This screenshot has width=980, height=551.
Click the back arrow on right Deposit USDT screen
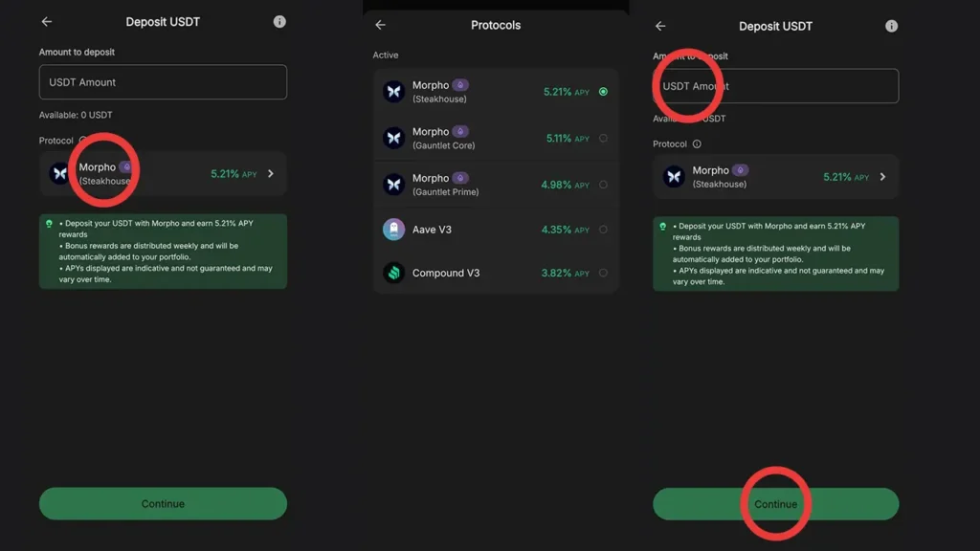point(660,26)
